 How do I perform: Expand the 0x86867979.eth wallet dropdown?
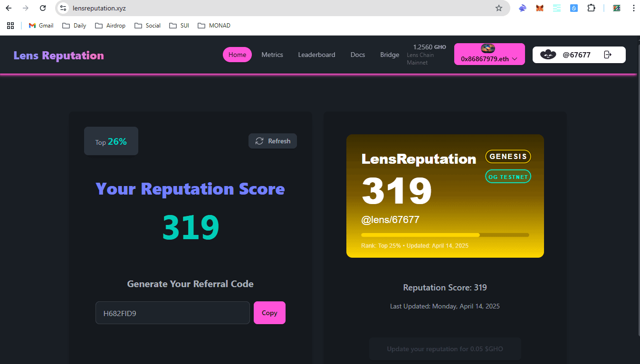point(489,59)
